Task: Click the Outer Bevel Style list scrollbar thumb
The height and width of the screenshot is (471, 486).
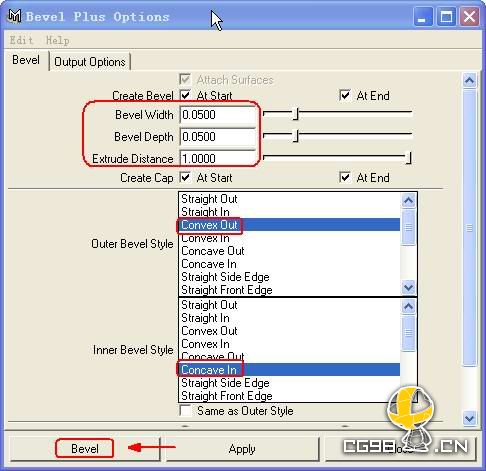Action: [408, 227]
